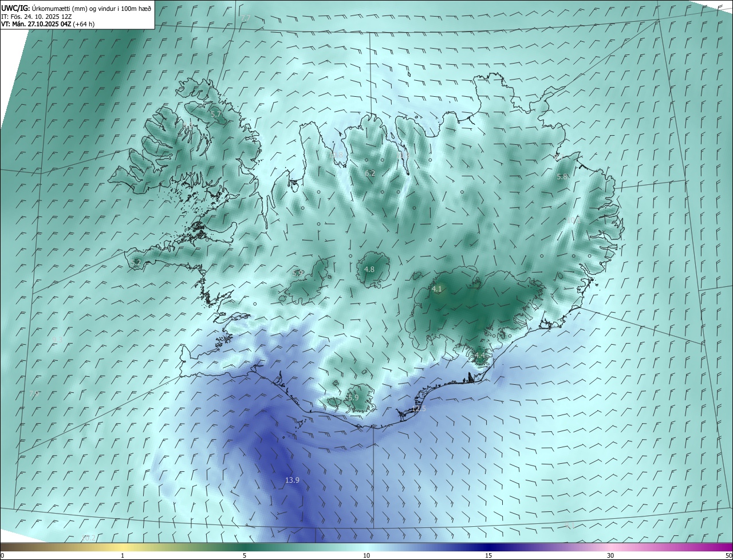
Task: Click the 4.8 value on the central glacier
Action: pyautogui.click(x=369, y=269)
